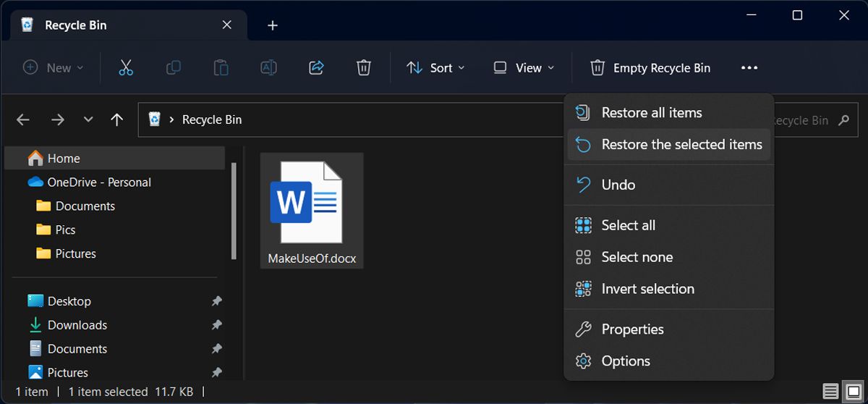Open the See more ellipsis menu
Screen dimensions: 868x404
[749, 67]
